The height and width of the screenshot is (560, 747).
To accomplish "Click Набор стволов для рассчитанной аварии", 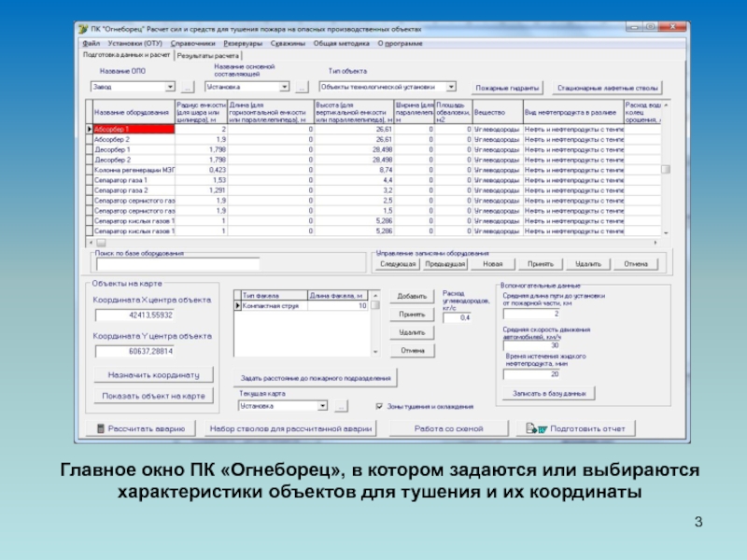I will [290, 428].
